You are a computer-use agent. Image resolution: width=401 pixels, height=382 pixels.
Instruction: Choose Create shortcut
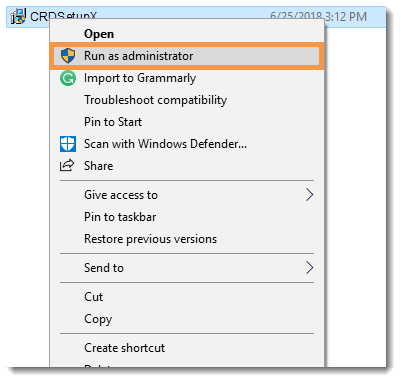coord(124,348)
